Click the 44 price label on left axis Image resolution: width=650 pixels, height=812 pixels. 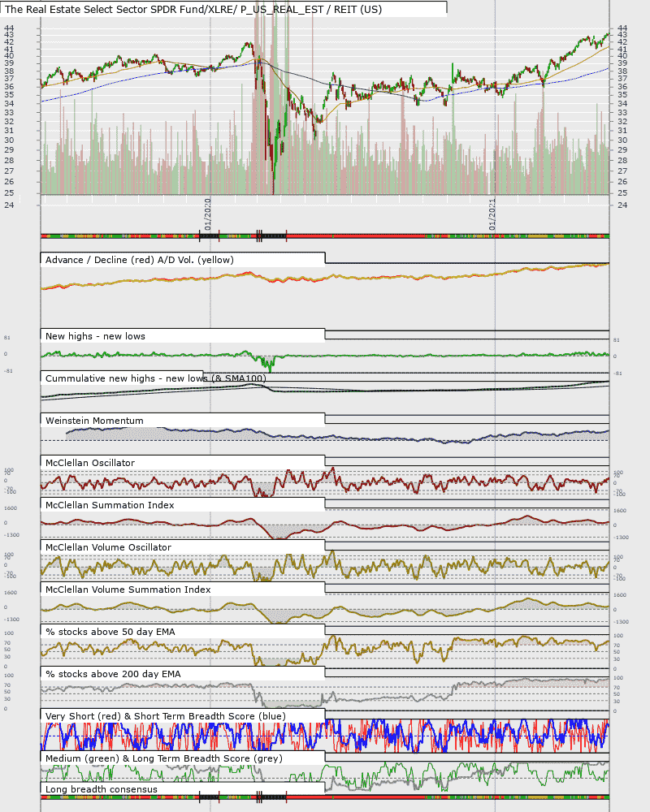point(9,28)
